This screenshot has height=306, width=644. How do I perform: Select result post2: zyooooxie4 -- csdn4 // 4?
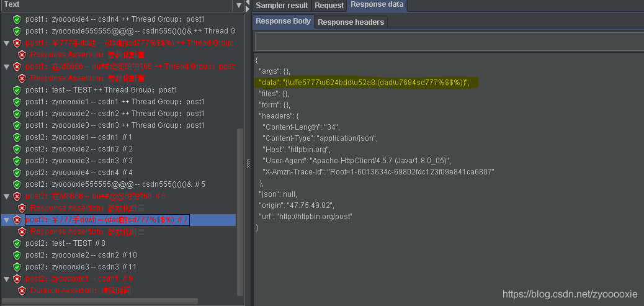(x=79, y=173)
